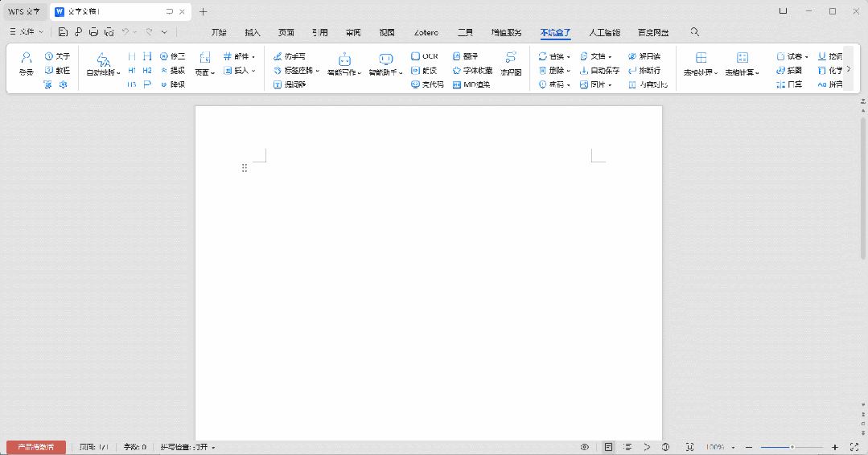868x455 pixels.
Task: Click the 自动排版 lightning icon
Action: pos(103,59)
